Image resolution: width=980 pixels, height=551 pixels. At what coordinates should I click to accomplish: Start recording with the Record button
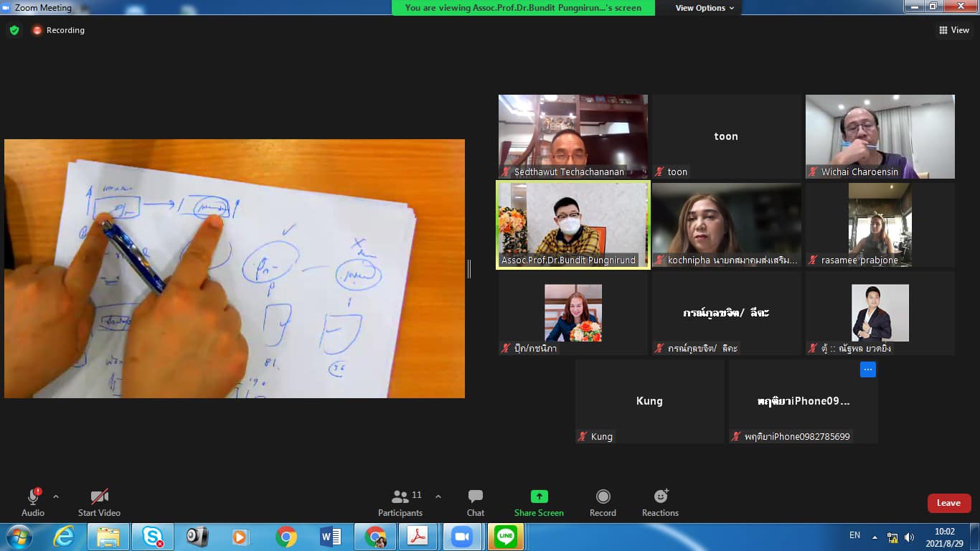(603, 502)
